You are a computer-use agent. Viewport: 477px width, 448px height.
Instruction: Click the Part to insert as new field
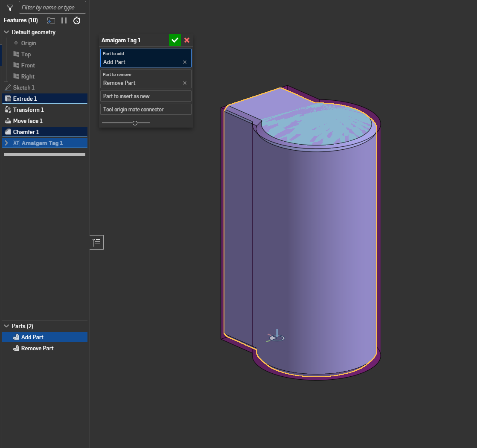pos(145,96)
